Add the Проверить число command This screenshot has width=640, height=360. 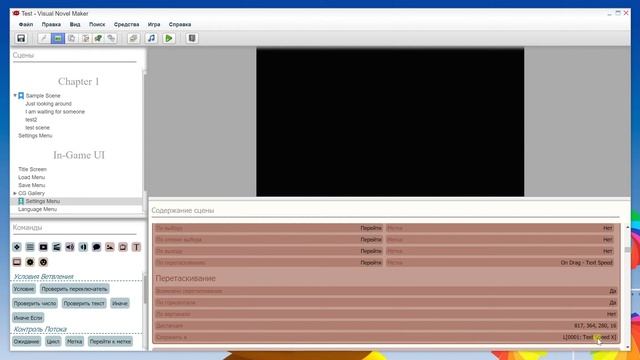coord(35,303)
